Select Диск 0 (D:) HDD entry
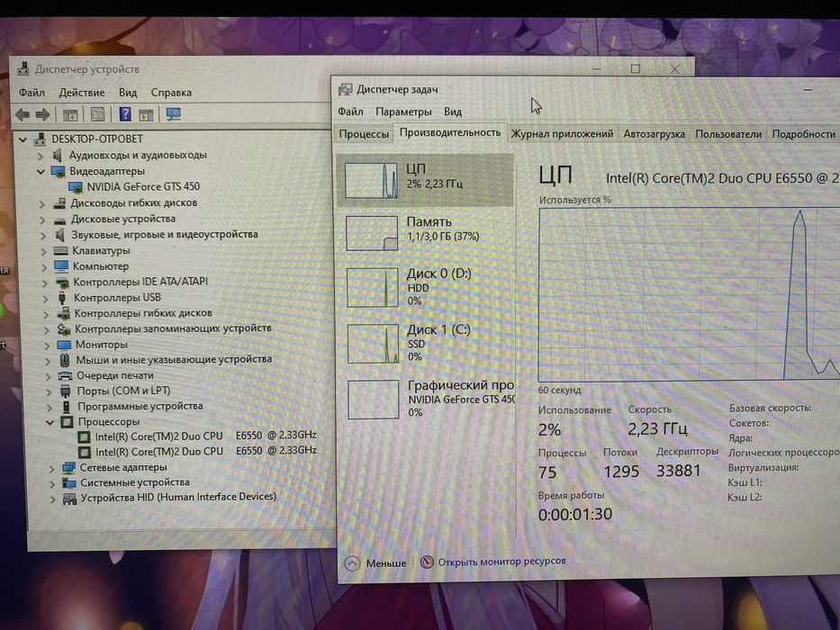 pyautogui.click(x=427, y=287)
